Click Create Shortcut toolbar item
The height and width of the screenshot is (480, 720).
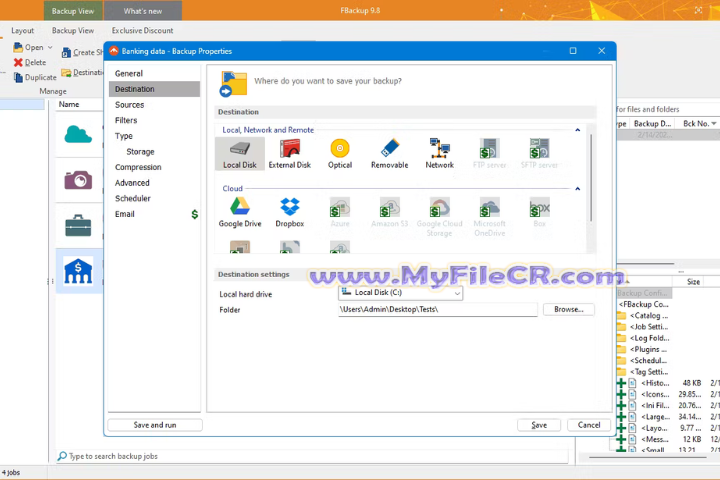click(x=83, y=52)
